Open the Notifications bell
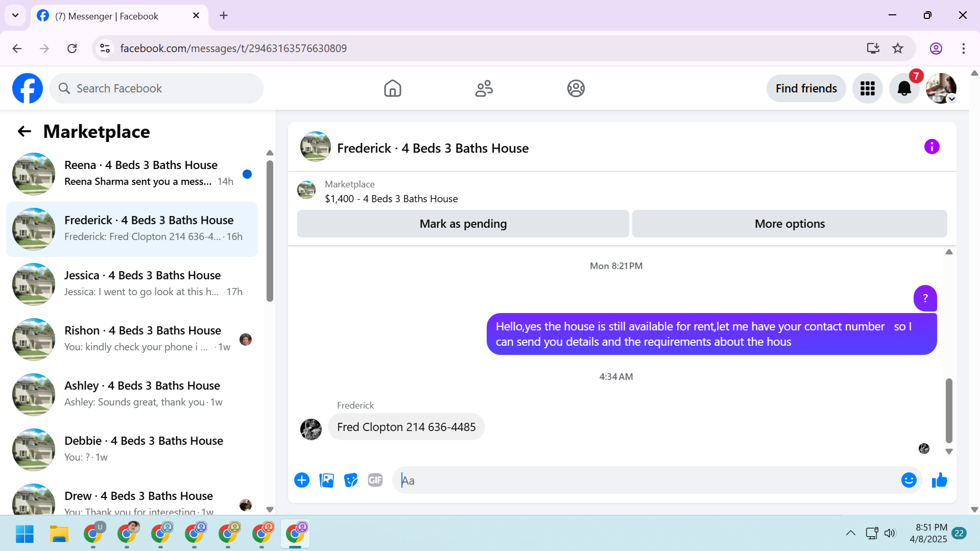Viewport: 980px width, 551px height. 904,88
